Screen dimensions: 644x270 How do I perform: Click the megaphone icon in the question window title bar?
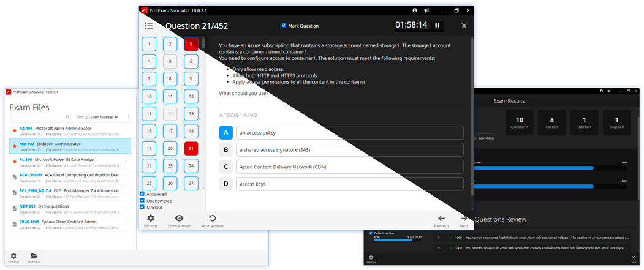click(426, 10)
